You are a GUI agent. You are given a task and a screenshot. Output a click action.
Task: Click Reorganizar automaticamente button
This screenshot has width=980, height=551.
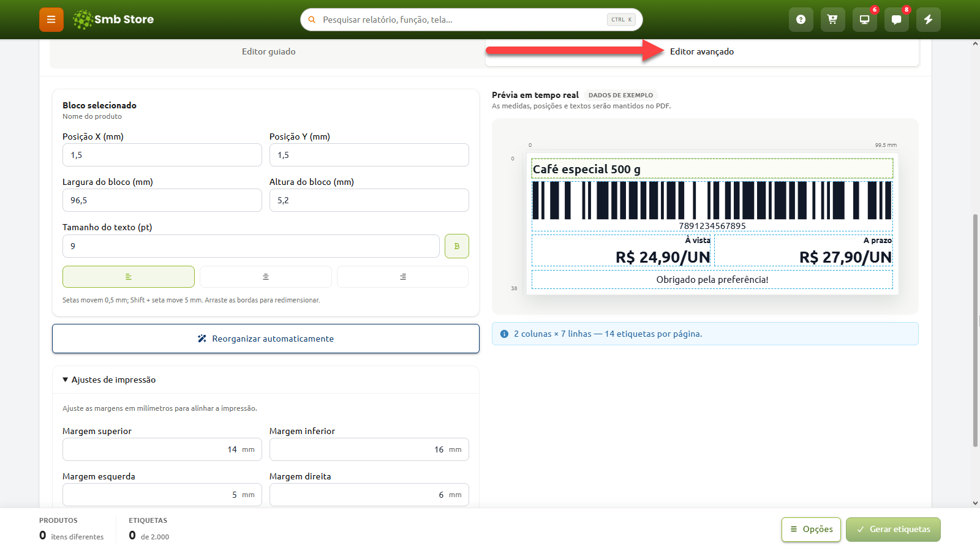tap(266, 339)
